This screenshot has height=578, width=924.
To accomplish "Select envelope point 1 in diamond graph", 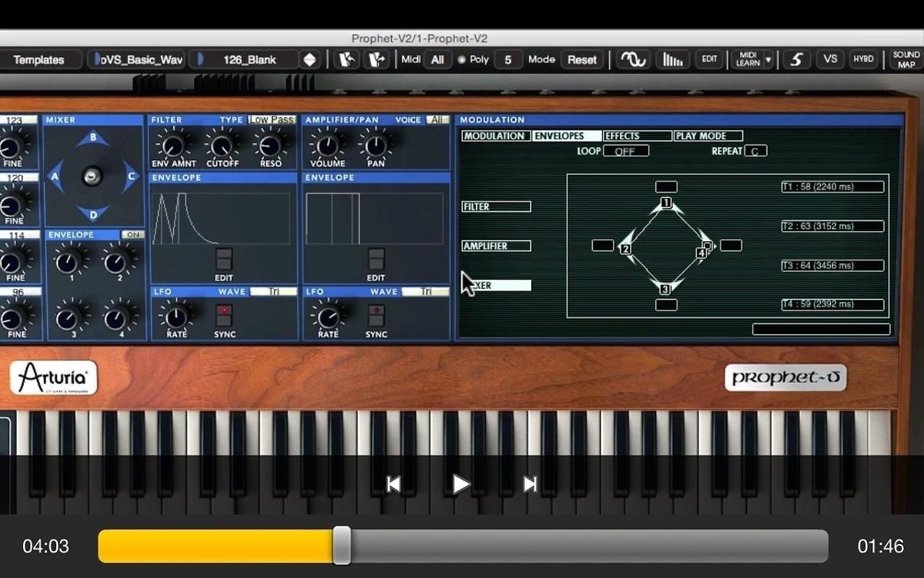I will (x=666, y=203).
